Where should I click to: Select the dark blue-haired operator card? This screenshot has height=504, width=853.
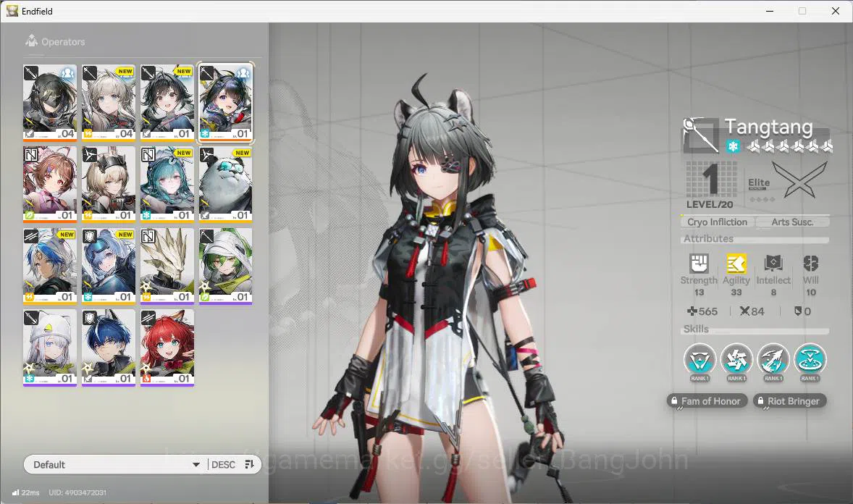click(109, 348)
